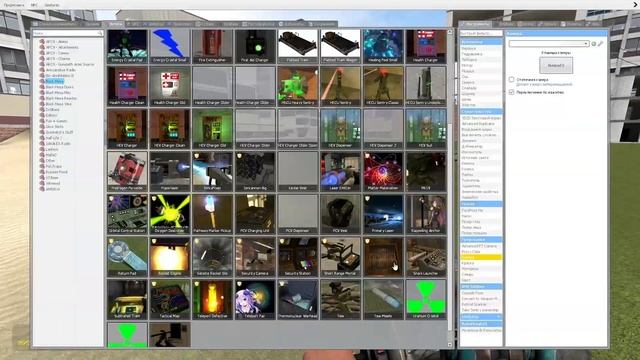Open the Editors category
Image resolution: width=640 pixels, height=360 pixels.
coord(51,115)
